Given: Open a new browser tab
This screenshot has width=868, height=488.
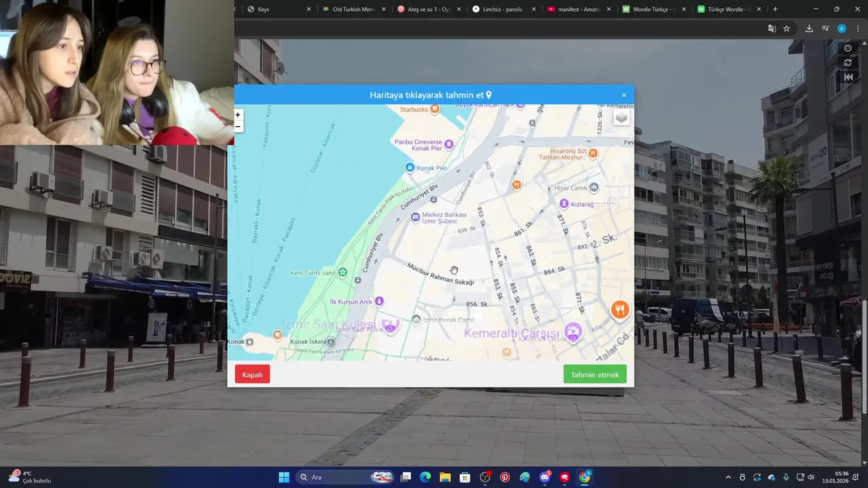Looking at the screenshot, I should coord(775,9).
